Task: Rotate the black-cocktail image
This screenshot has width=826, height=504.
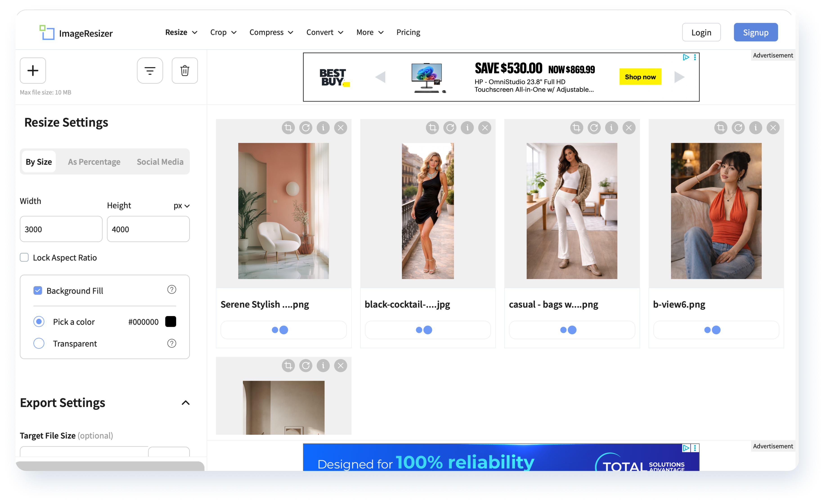Action: tap(450, 128)
